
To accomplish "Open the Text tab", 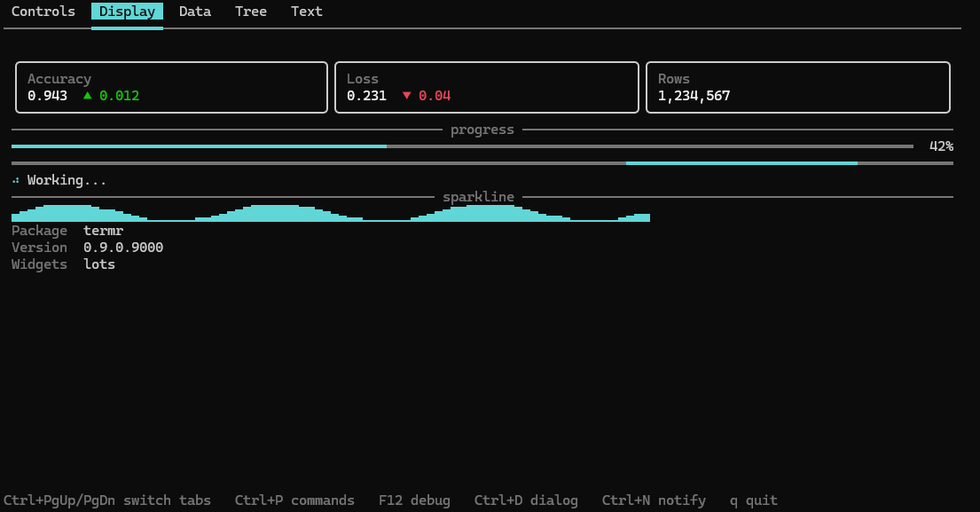I will click(306, 12).
